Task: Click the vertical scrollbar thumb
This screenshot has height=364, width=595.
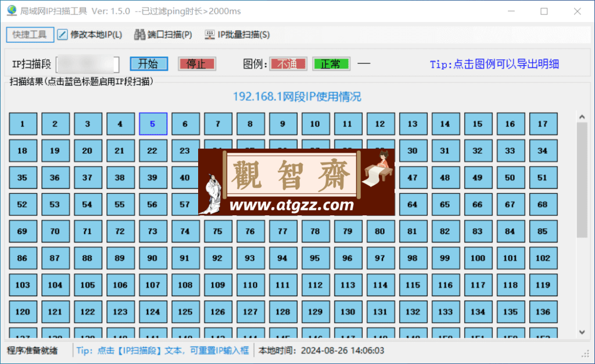Action: tap(582, 180)
